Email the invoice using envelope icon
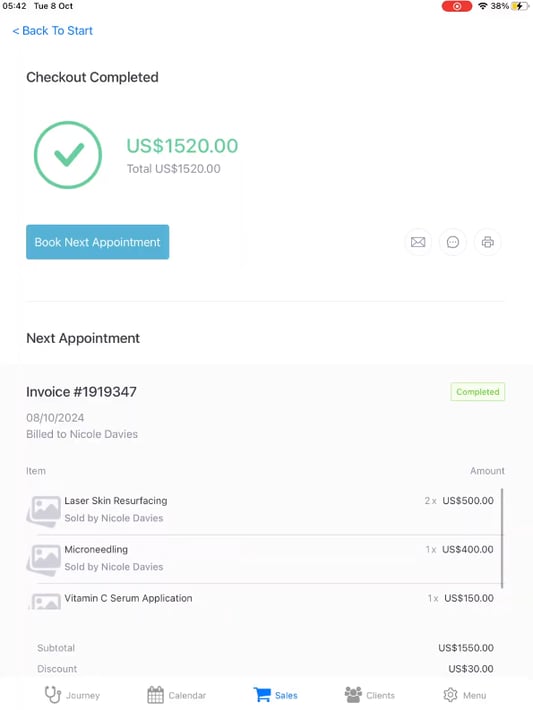 coord(418,242)
